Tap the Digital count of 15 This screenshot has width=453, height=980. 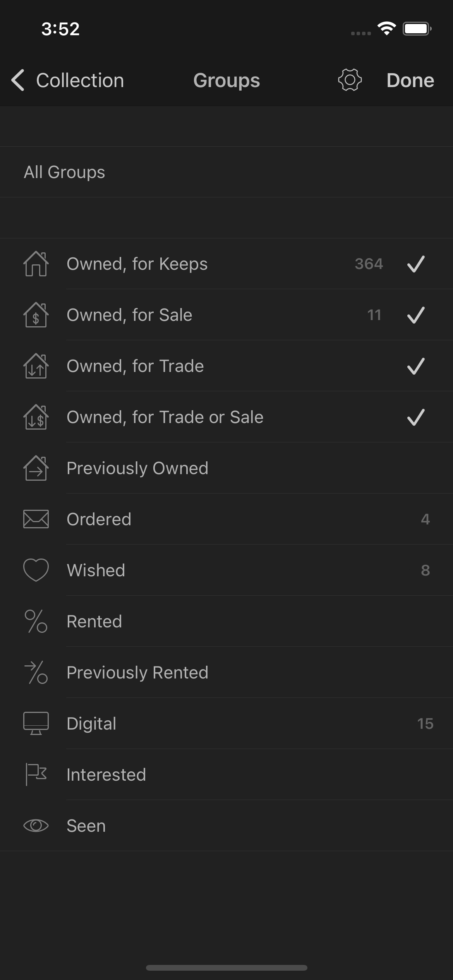pos(425,724)
